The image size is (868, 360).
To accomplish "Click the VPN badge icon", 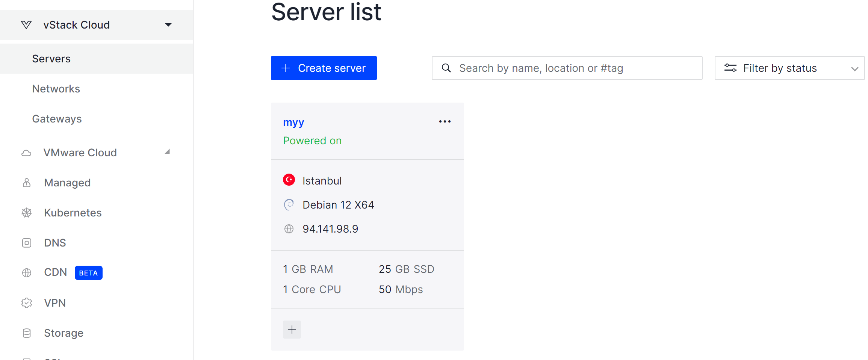I will (x=27, y=303).
